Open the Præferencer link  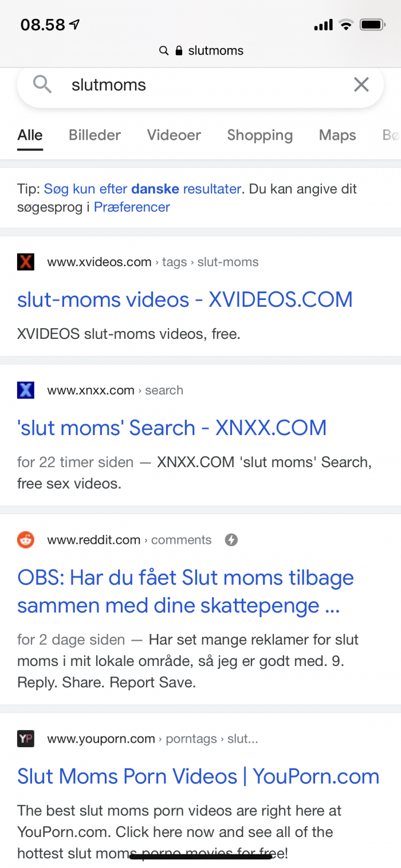tap(132, 207)
